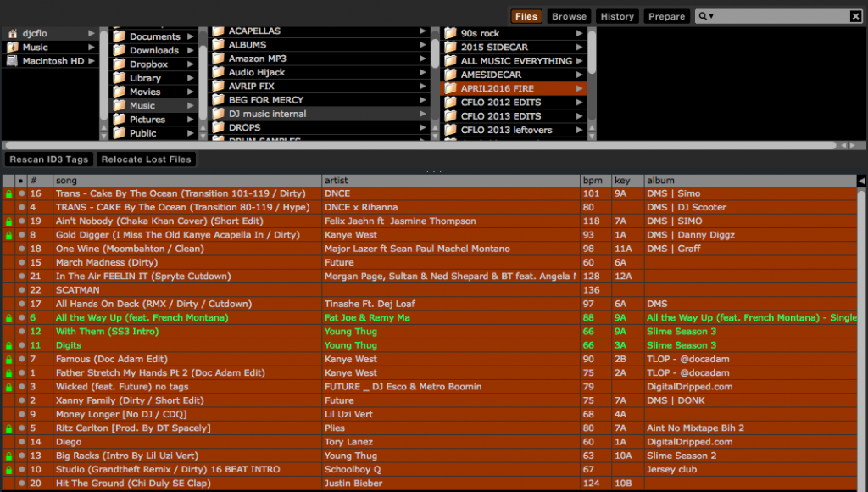Click the status dot column header
This screenshot has height=492, width=868.
21,181
